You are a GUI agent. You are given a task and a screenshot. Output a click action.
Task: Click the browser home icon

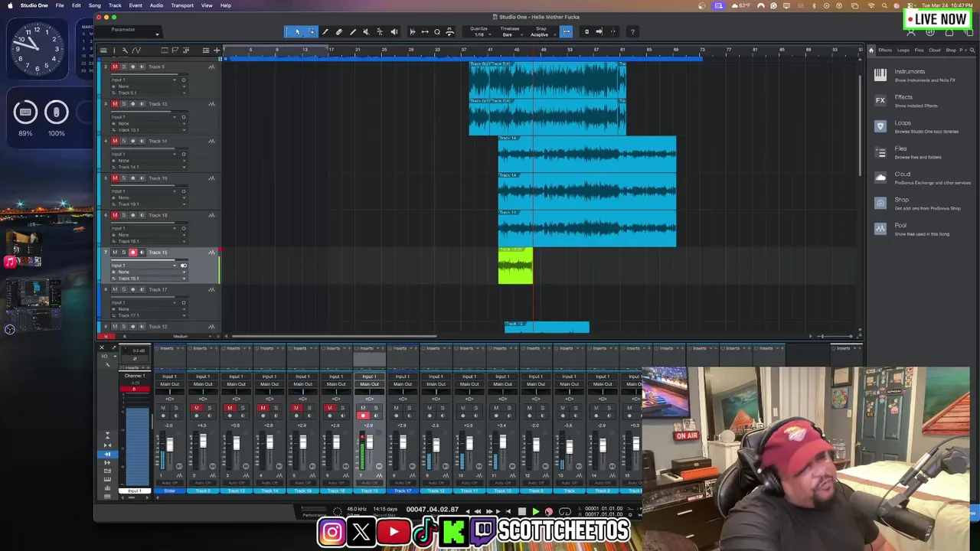tap(871, 50)
